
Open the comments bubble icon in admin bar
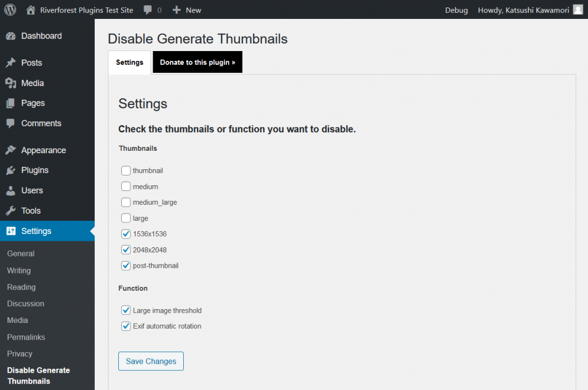148,10
